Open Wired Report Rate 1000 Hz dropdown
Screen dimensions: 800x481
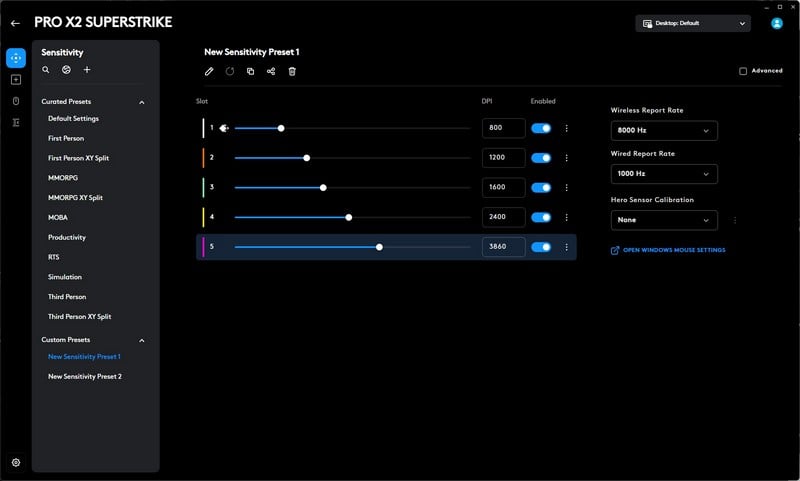664,174
